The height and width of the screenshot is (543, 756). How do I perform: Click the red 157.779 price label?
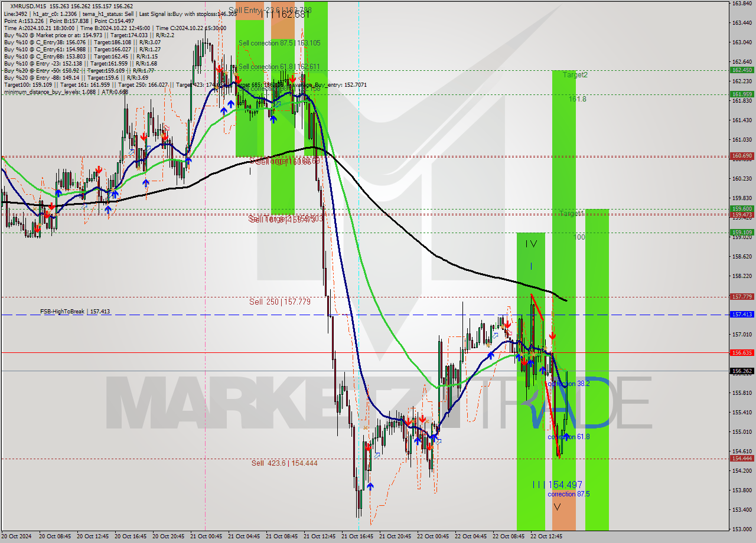tap(742, 296)
